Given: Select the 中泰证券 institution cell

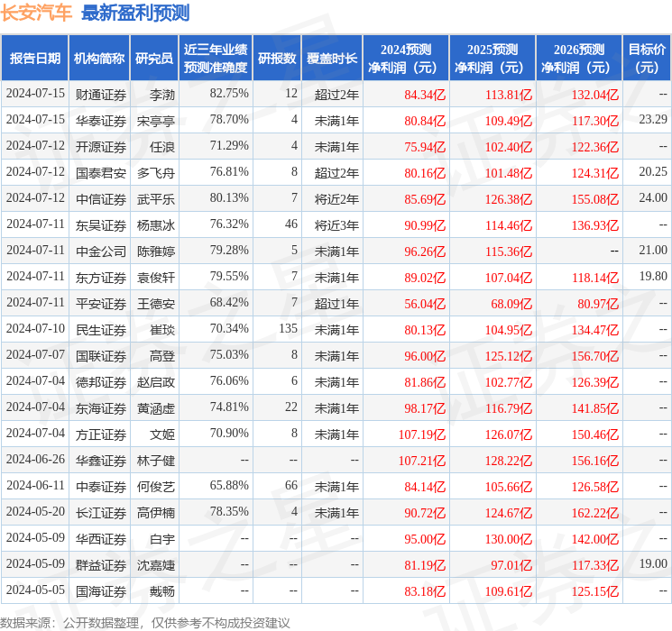Looking at the screenshot, I should coord(101,487).
